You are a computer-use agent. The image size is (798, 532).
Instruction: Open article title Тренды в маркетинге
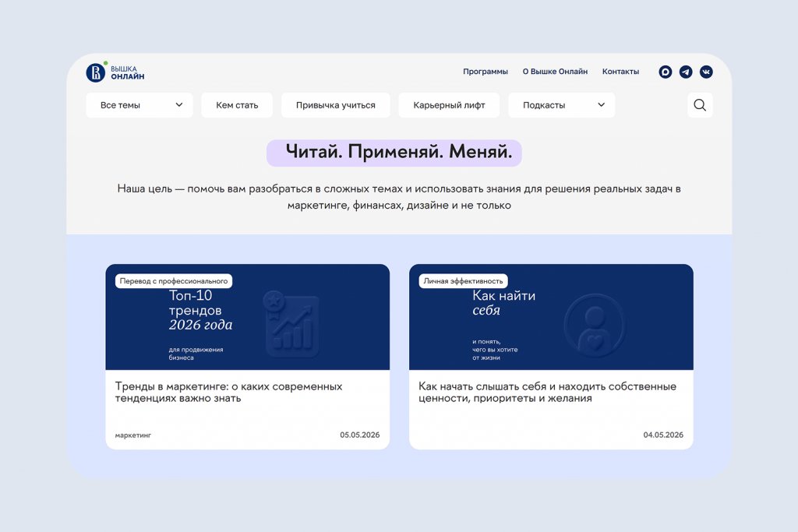[228, 392]
